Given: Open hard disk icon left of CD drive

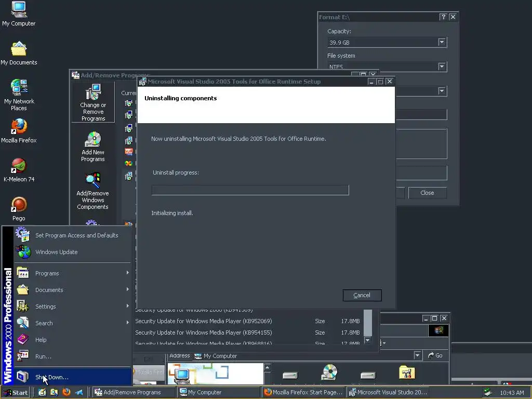Looking at the screenshot, I should [290, 375].
